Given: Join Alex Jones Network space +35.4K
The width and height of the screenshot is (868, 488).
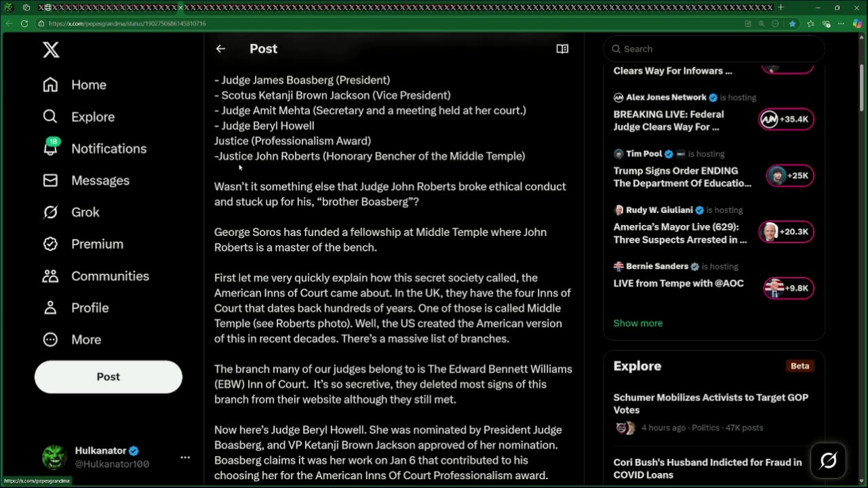Looking at the screenshot, I should 786,119.
